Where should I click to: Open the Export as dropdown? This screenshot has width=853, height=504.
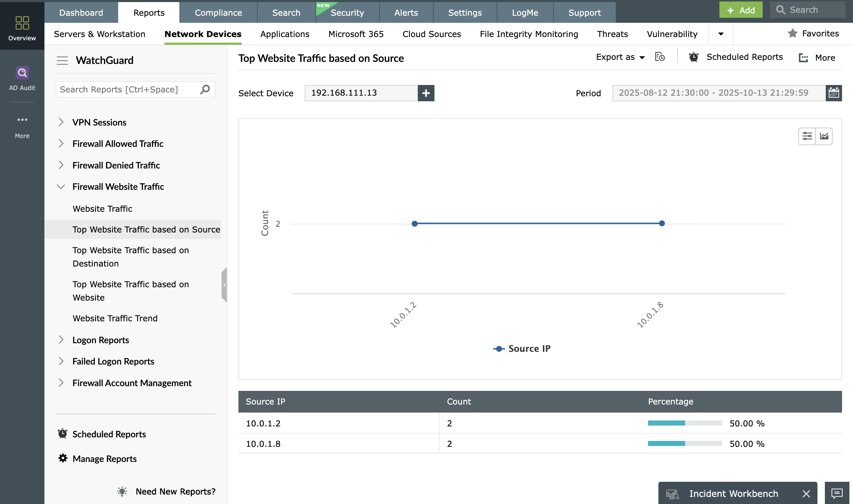tap(620, 57)
